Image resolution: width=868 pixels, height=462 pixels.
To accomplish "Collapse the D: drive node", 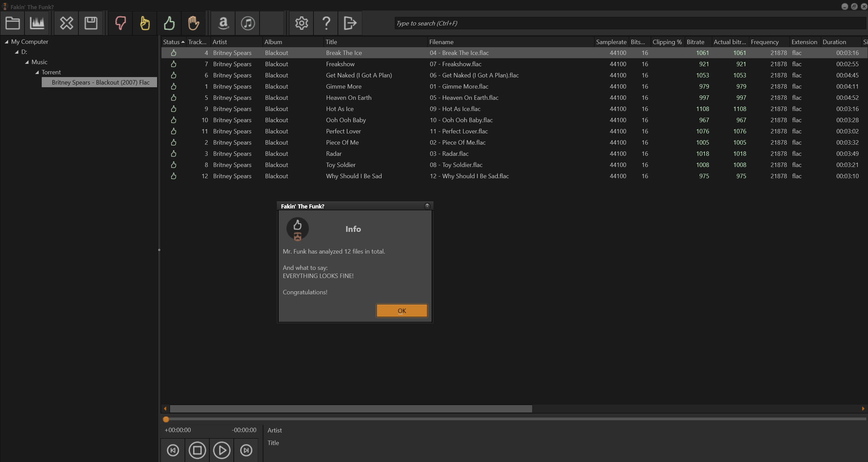I will point(17,52).
